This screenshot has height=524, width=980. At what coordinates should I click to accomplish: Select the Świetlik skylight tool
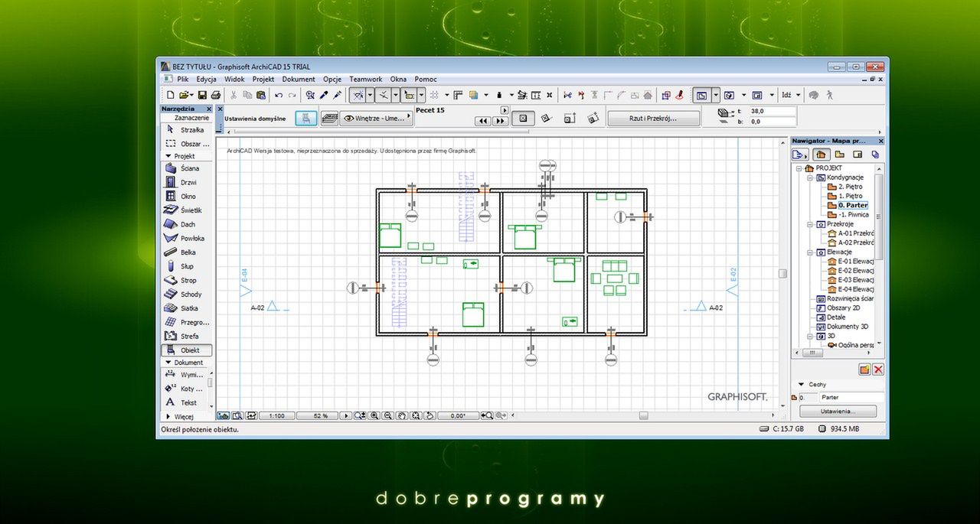187,210
